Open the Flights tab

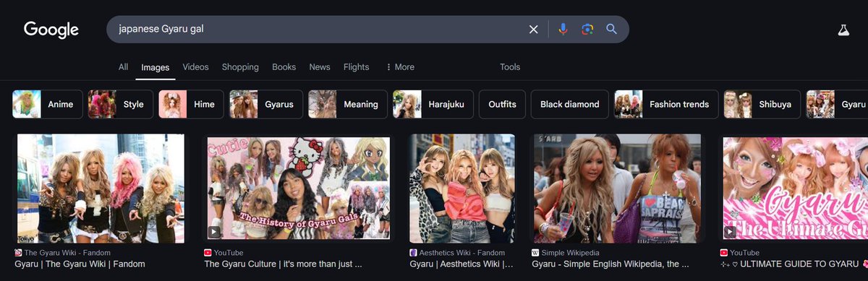coord(356,66)
